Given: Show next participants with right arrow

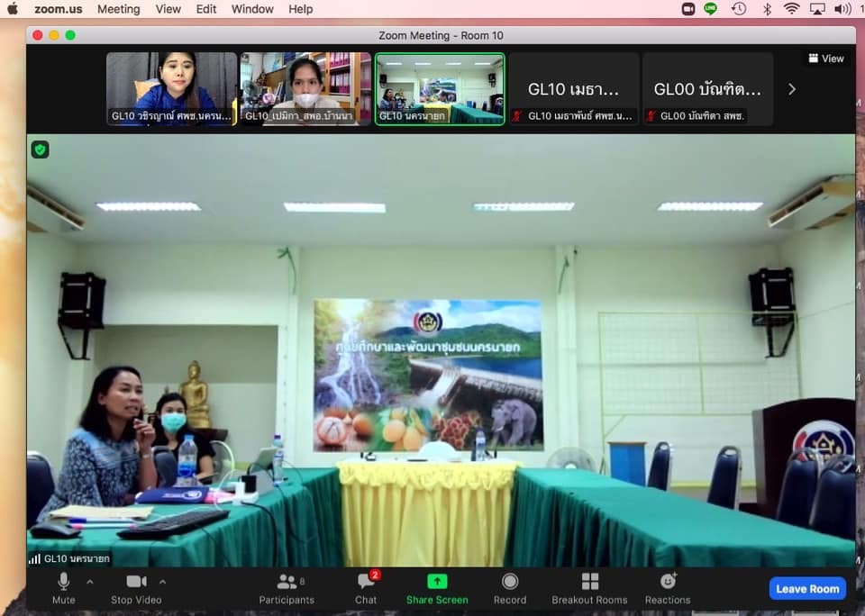Looking at the screenshot, I should pos(792,89).
